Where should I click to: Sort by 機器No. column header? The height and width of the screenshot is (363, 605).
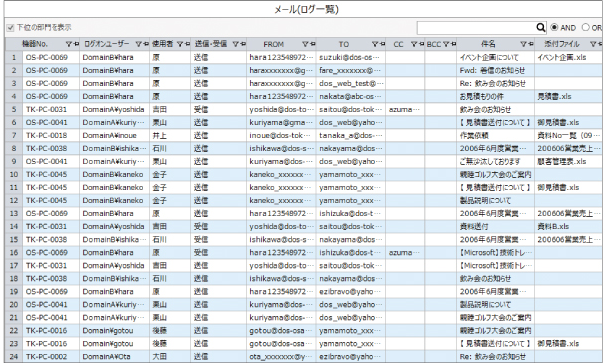click(x=35, y=44)
